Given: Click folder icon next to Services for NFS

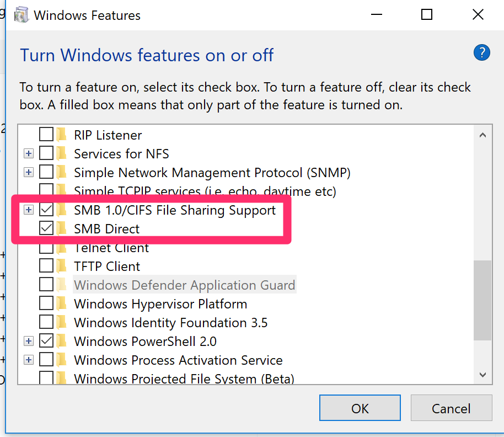Looking at the screenshot, I should click(x=62, y=154).
